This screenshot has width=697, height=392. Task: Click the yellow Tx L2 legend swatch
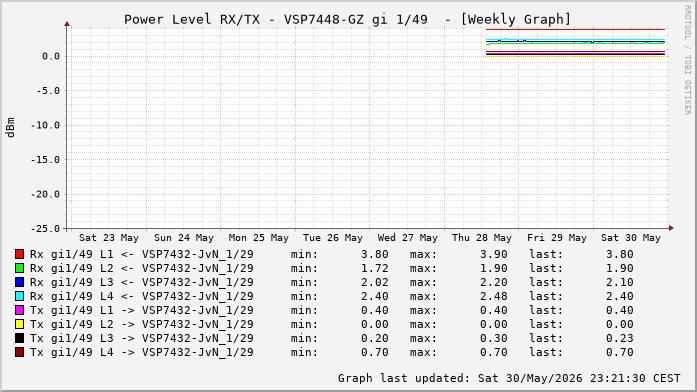point(19,324)
